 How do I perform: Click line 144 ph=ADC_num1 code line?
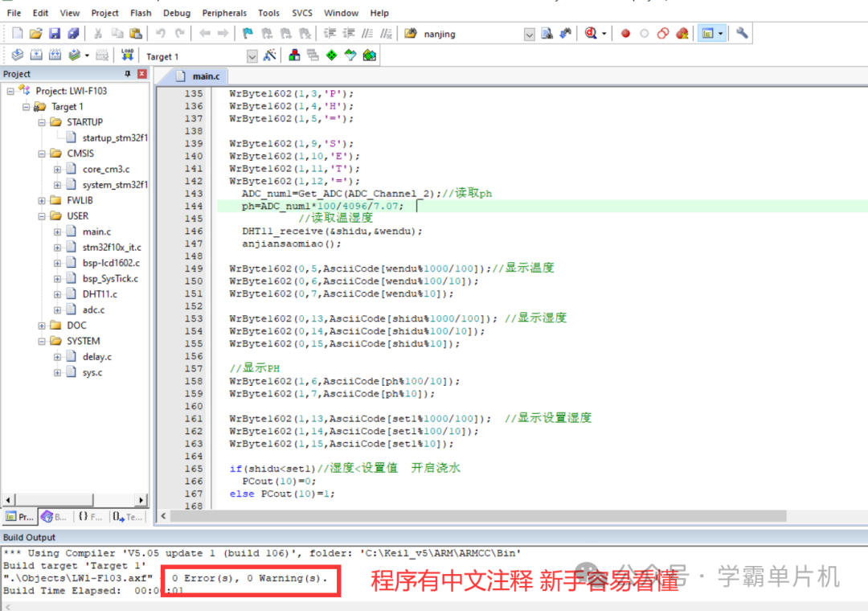pos(323,206)
